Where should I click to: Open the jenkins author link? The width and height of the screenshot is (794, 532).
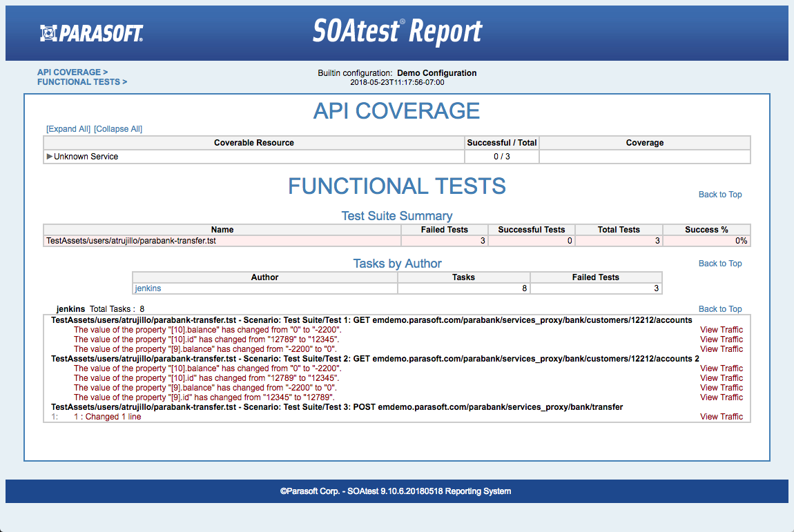148,288
